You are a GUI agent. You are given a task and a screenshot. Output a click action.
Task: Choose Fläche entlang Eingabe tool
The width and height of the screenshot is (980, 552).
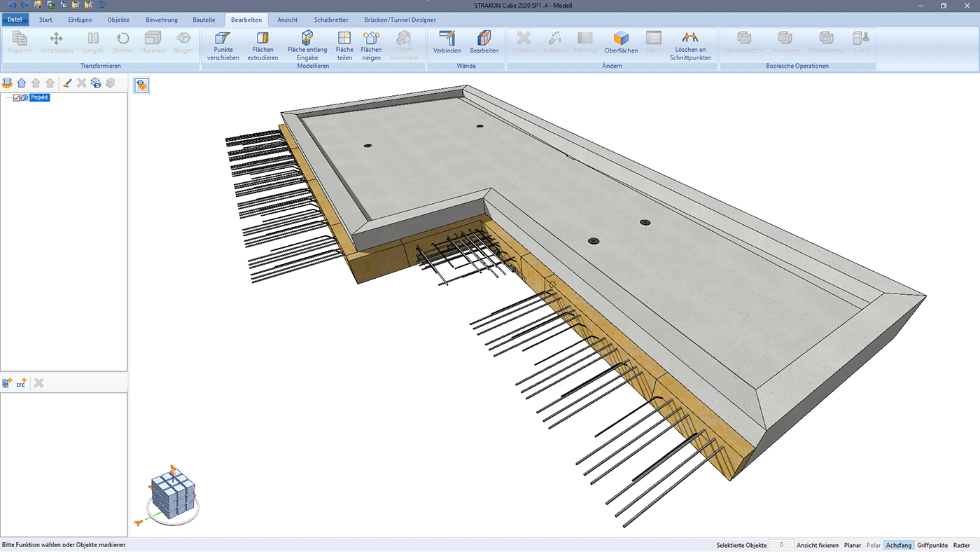coord(307,46)
